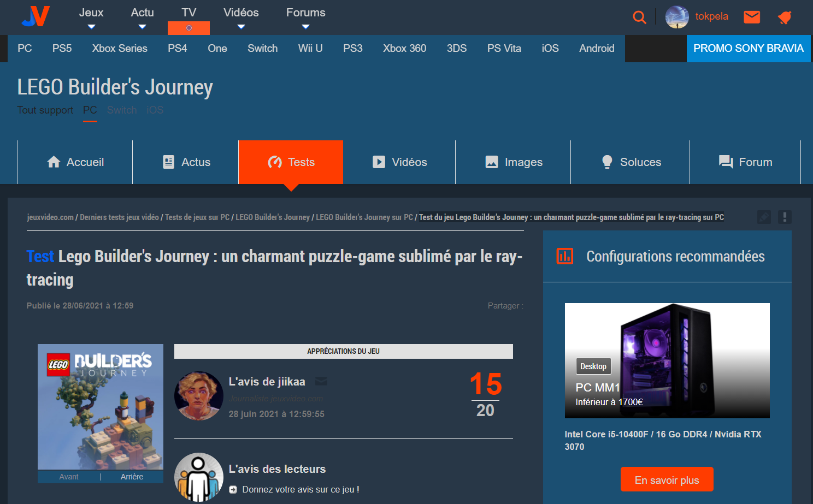Open the private messages envelope icon
This screenshot has width=813, height=504.
(x=752, y=17)
